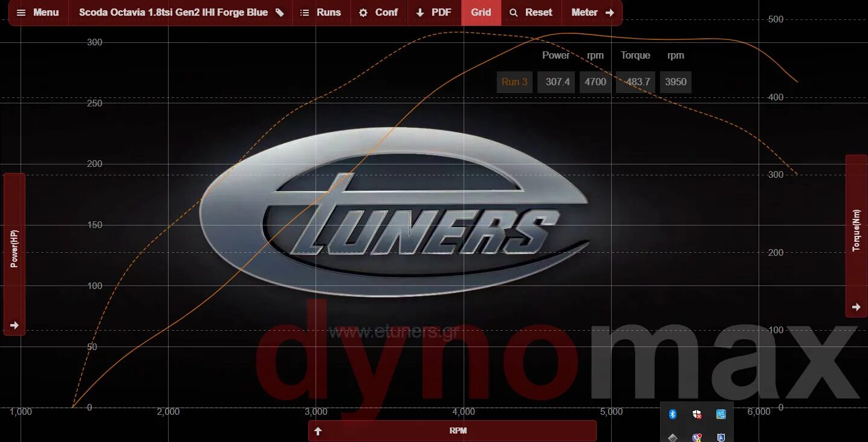Image resolution: width=868 pixels, height=442 pixels.
Task: Expand the Power(HP) axis panel
Action: [15, 254]
